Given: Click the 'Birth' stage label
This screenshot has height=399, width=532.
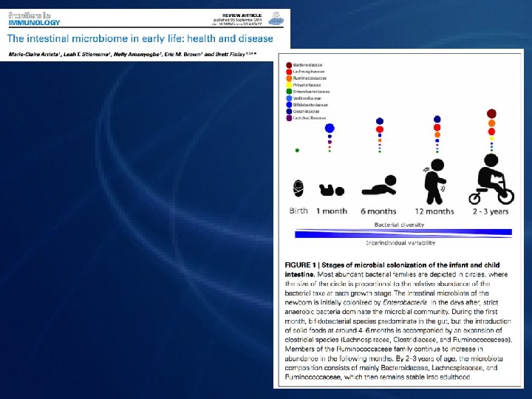Looking at the screenshot, I should [x=299, y=211].
